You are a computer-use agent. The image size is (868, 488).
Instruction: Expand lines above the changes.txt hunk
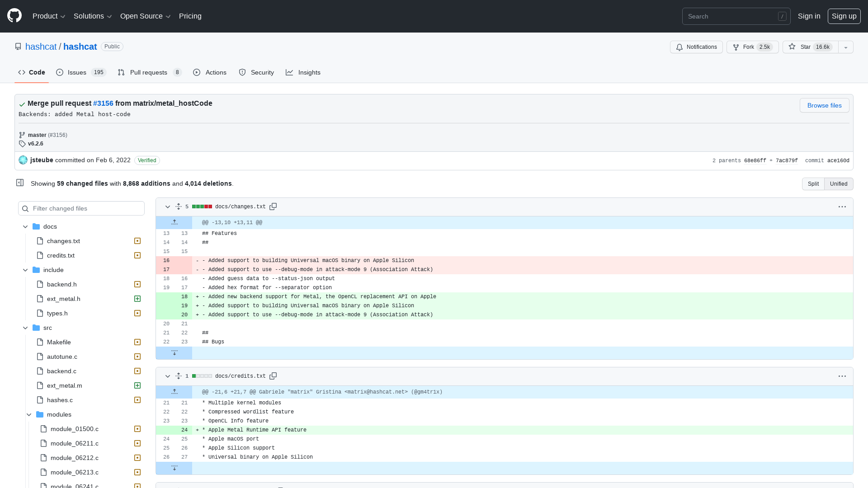[x=174, y=222]
